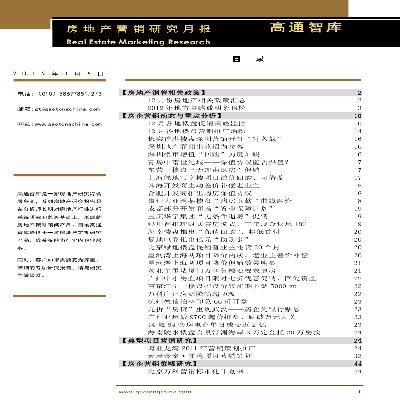
Task: Open the first gray section heading, page 2
Action: (241, 92)
